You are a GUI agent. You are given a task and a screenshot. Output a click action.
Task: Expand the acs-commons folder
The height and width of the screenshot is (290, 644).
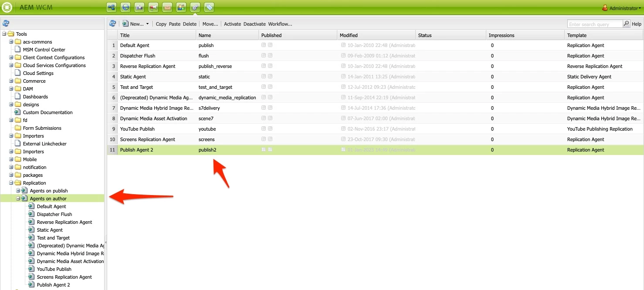point(11,42)
